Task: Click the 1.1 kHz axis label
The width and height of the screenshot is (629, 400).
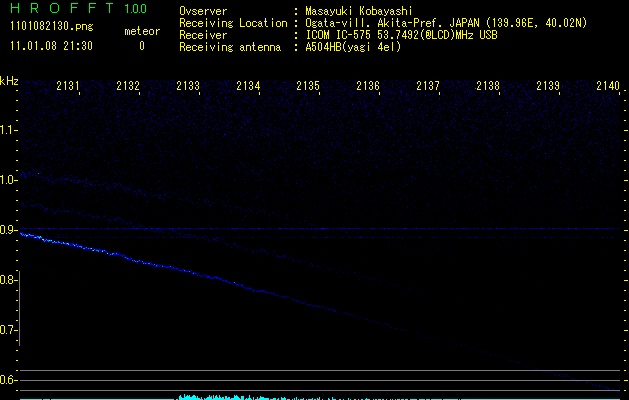Action: point(9,130)
